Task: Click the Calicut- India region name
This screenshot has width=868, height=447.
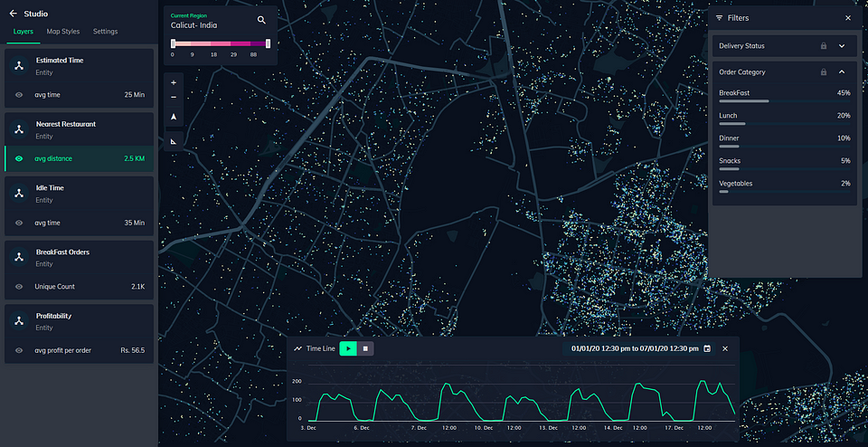Action: [193, 25]
